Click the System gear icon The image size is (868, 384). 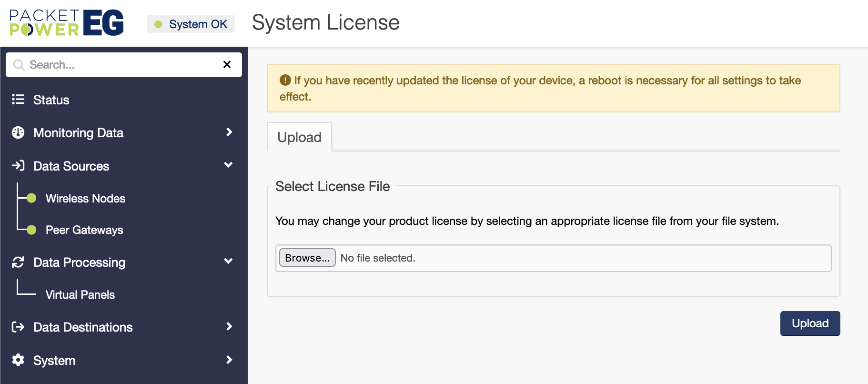click(18, 360)
